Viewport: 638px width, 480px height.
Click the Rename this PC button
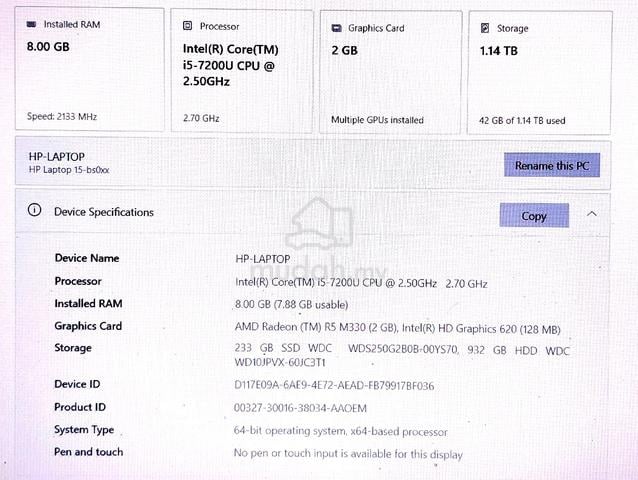pos(552,165)
